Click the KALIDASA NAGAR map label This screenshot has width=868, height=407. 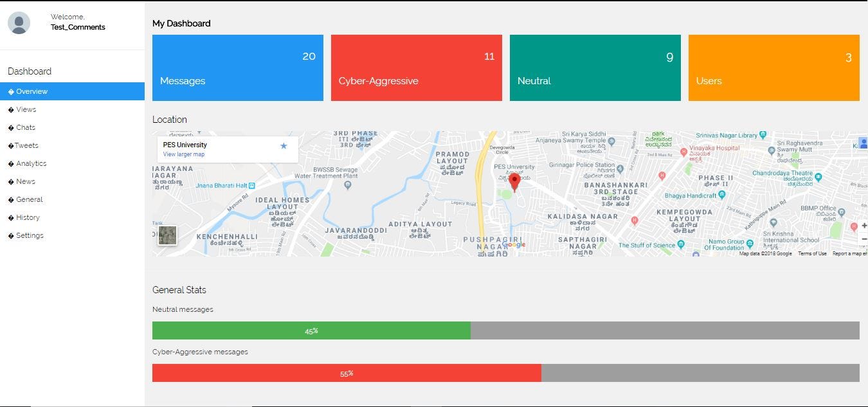point(583,217)
